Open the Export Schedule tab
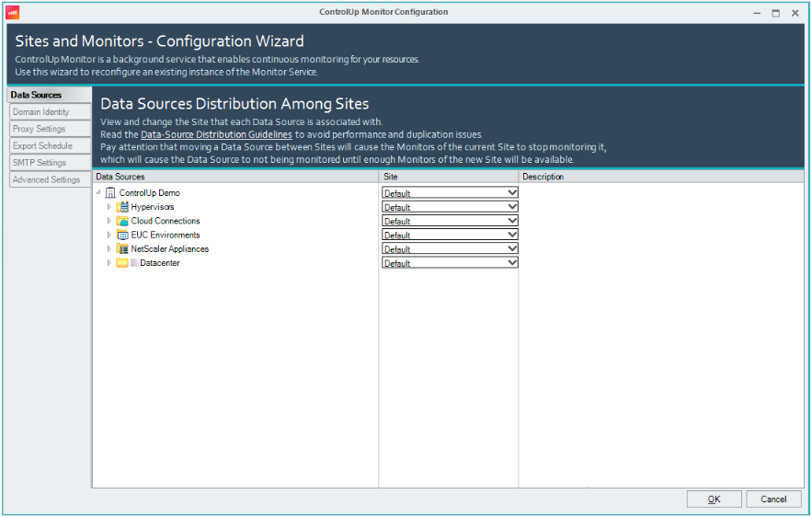 (50, 145)
